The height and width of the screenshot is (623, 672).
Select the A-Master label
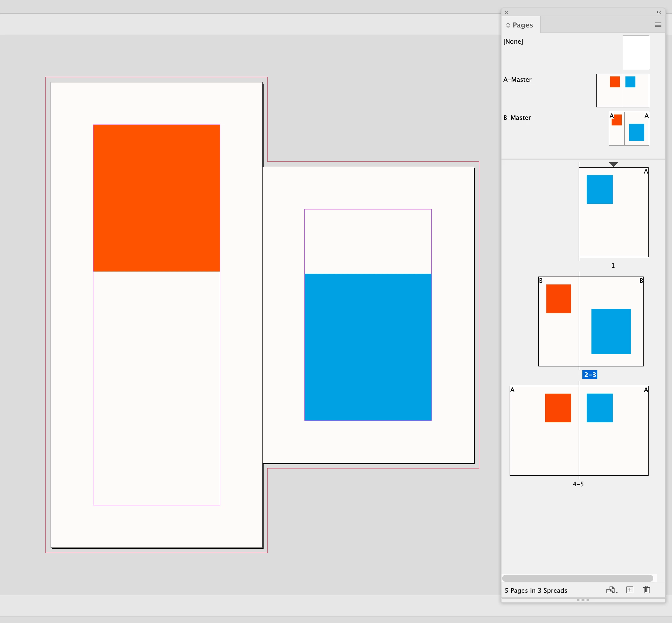517,80
